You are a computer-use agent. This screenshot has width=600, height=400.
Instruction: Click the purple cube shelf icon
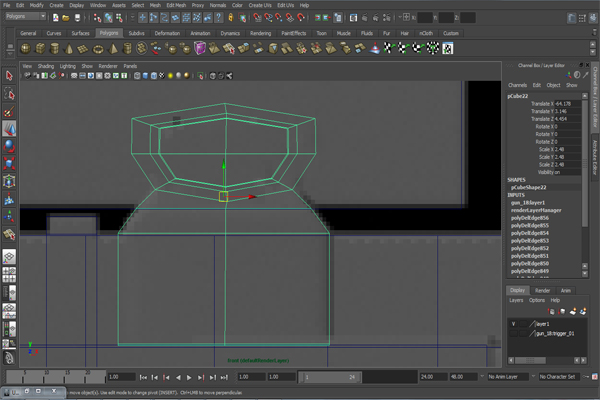tap(200, 48)
